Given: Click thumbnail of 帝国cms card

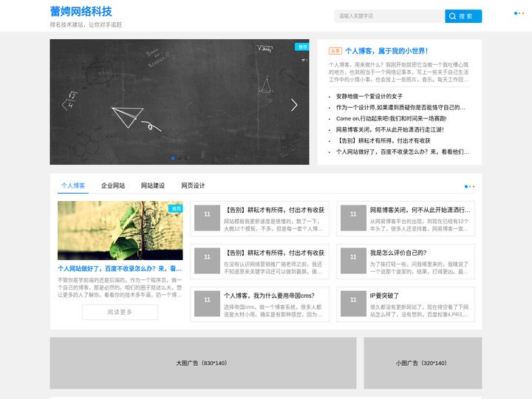Looking at the screenshot, I should click(x=207, y=304).
